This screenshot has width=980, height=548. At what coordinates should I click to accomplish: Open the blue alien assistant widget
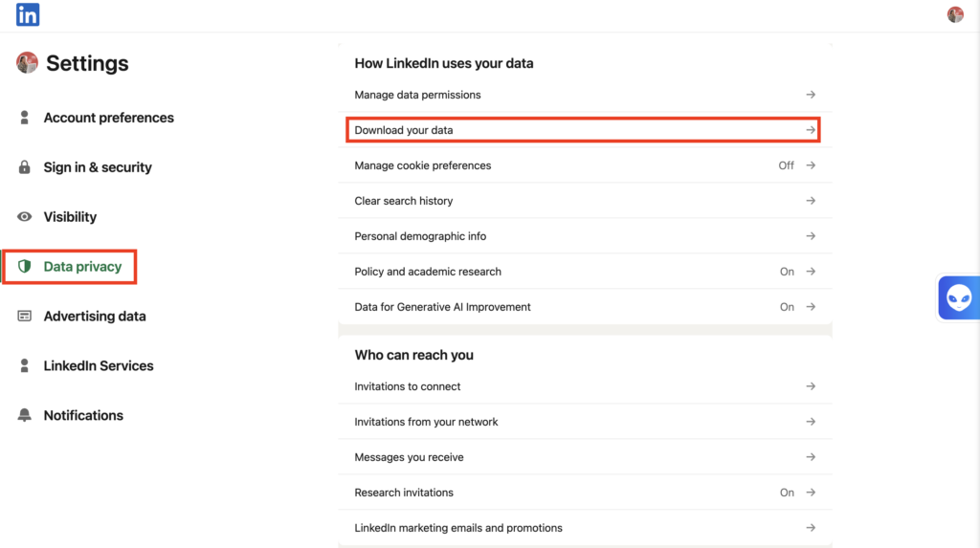point(958,297)
